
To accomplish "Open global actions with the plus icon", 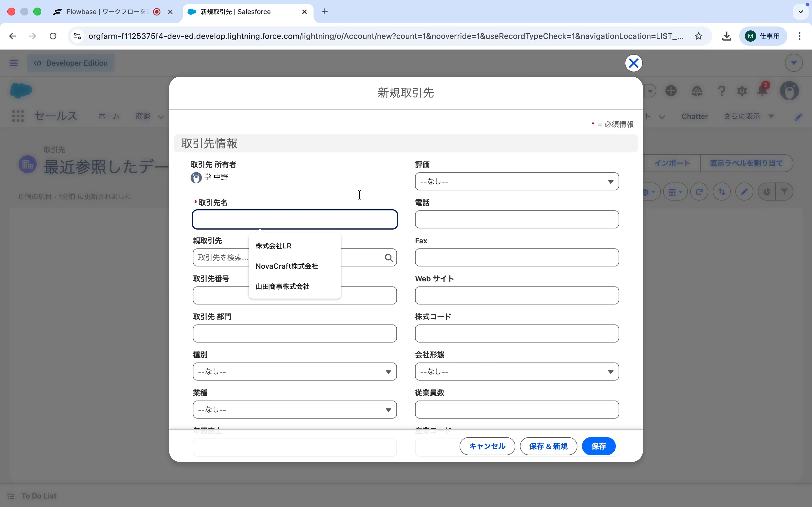I will tap(671, 91).
